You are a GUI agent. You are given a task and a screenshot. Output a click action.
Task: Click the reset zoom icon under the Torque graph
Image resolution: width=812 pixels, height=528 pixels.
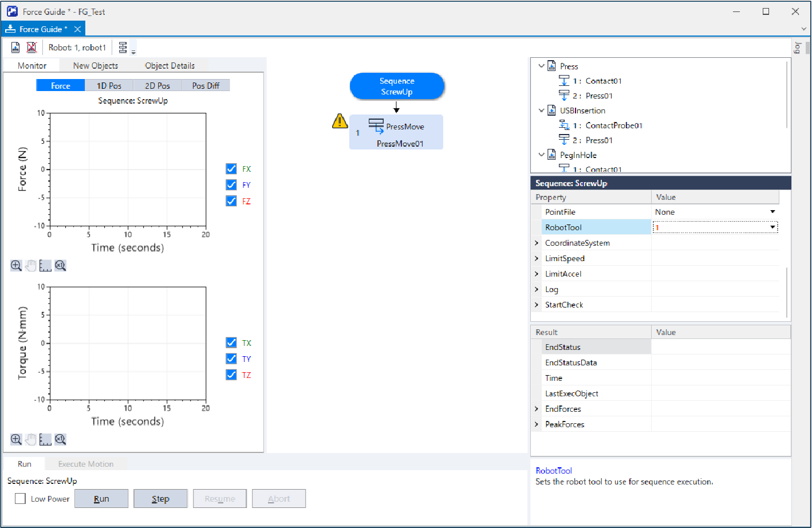[60, 439]
